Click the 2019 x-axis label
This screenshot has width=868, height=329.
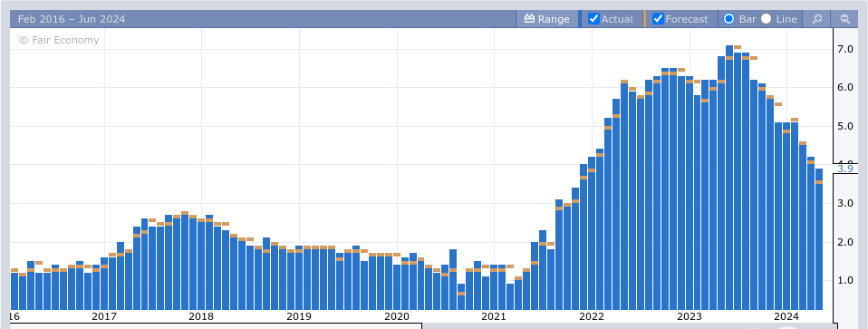[x=298, y=316]
